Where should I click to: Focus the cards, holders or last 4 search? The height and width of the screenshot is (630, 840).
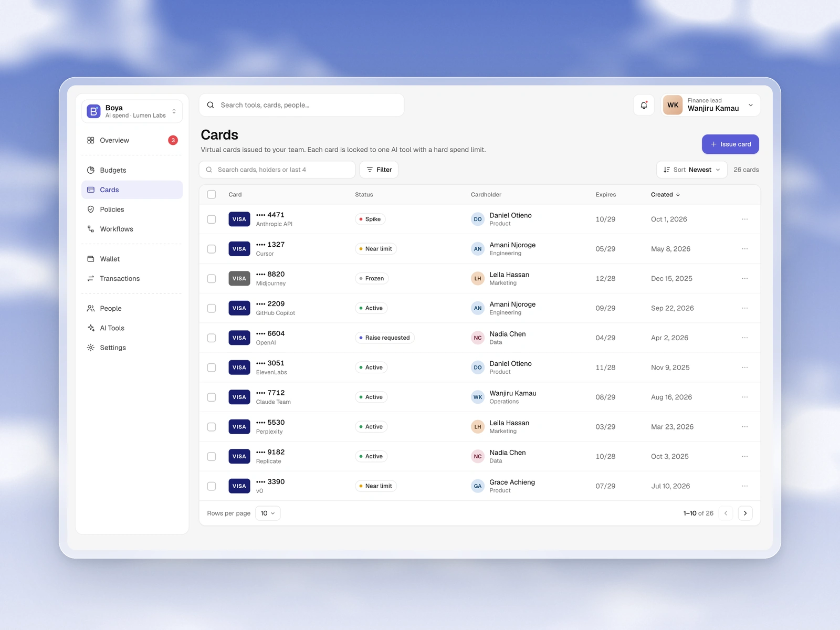(x=277, y=170)
